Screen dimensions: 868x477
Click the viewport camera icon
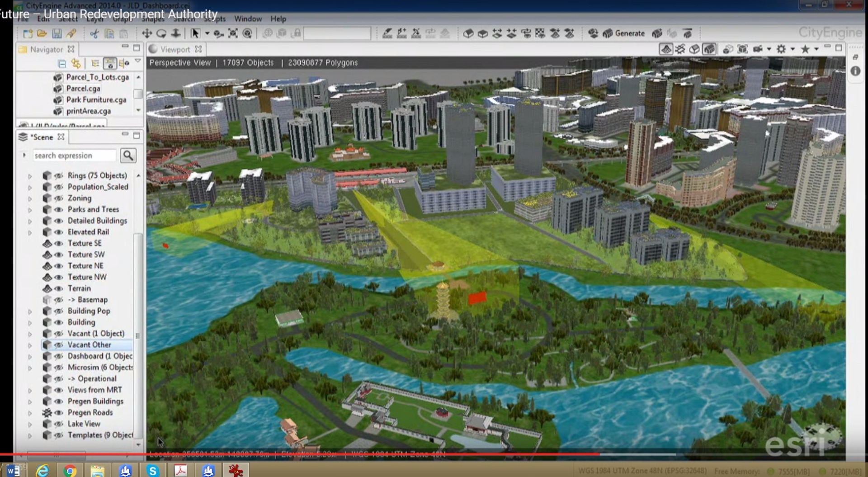pos(758,49)
